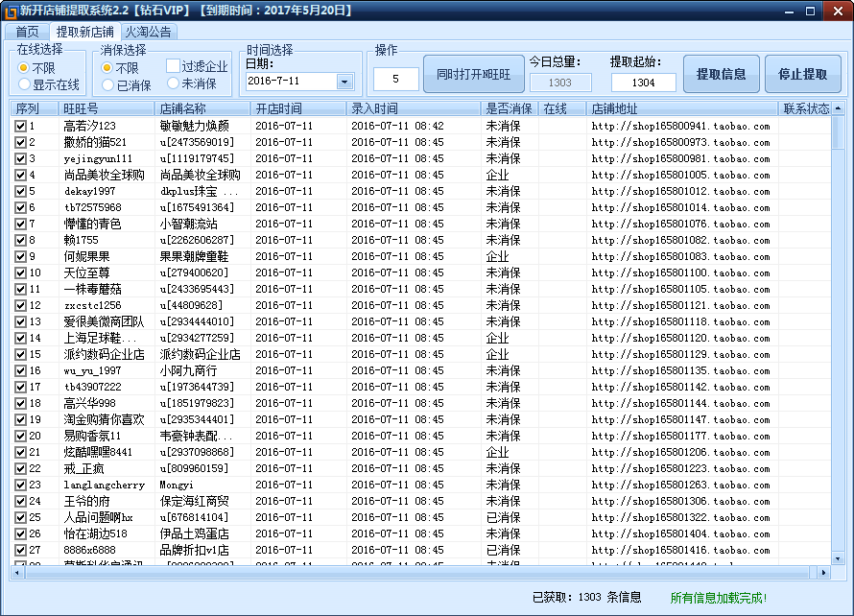Click the 提取起始 input field showing 1304
This screenshot has height=616, width=854.
pos(643,83)
